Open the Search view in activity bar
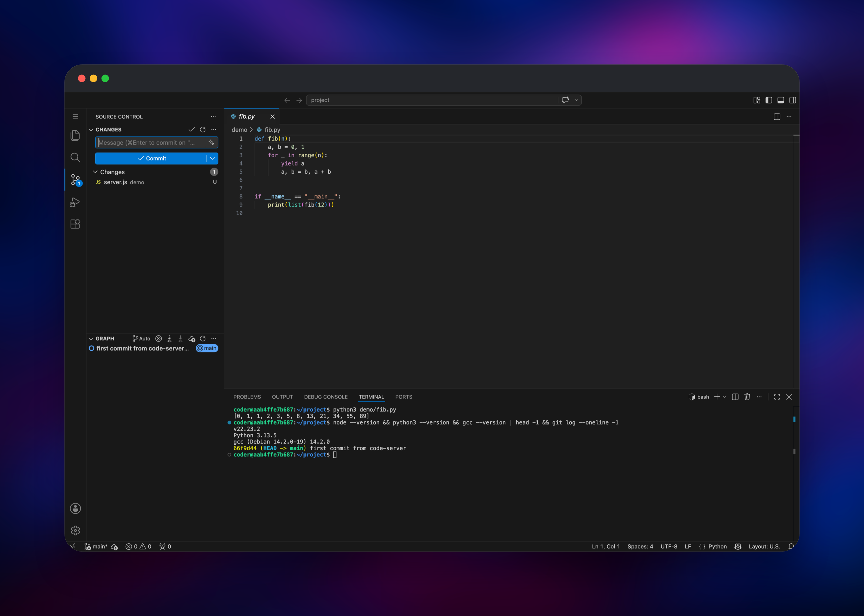The image size is (864, 616). click(x=75, y=157)
